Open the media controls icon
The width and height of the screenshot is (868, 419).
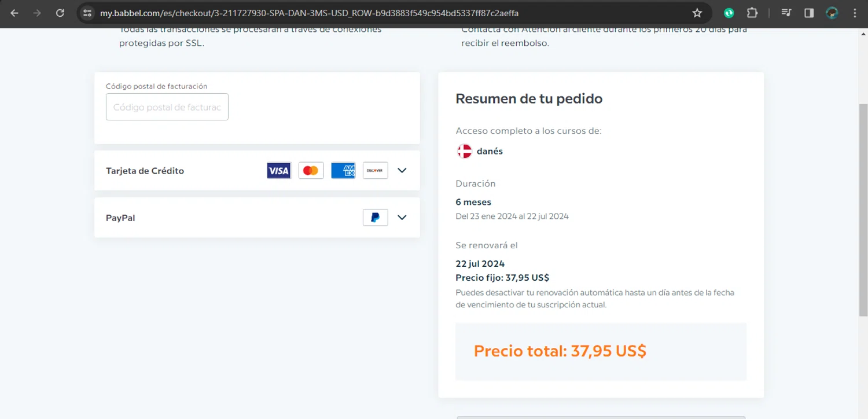pyautogui.click(x=786, y=13)
